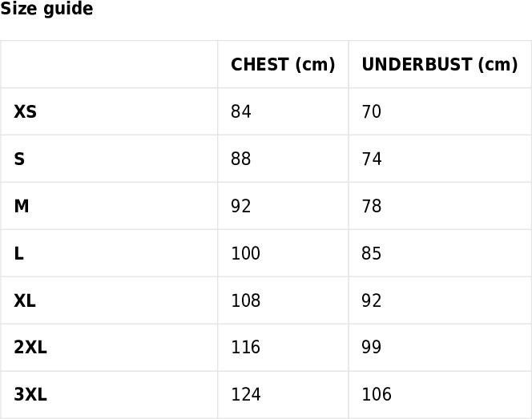This screenshot has height=419, width=532.
Task: Click the XL size row label
Action: pos(25,300)
